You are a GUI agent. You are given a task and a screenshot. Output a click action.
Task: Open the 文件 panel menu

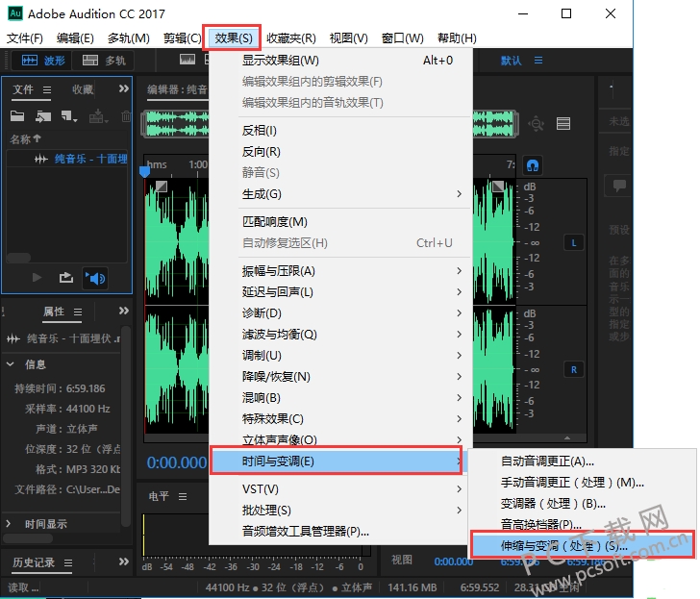click(x=47, y=90)
